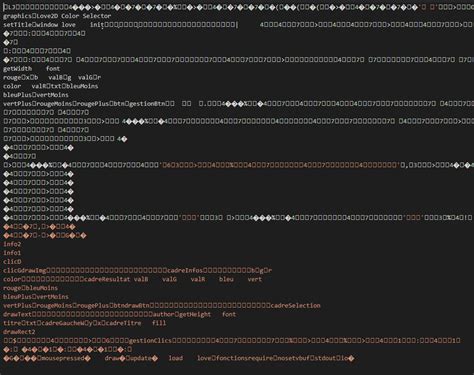
Task: Click the word "clicD"
Action: [x=12, y=262]
